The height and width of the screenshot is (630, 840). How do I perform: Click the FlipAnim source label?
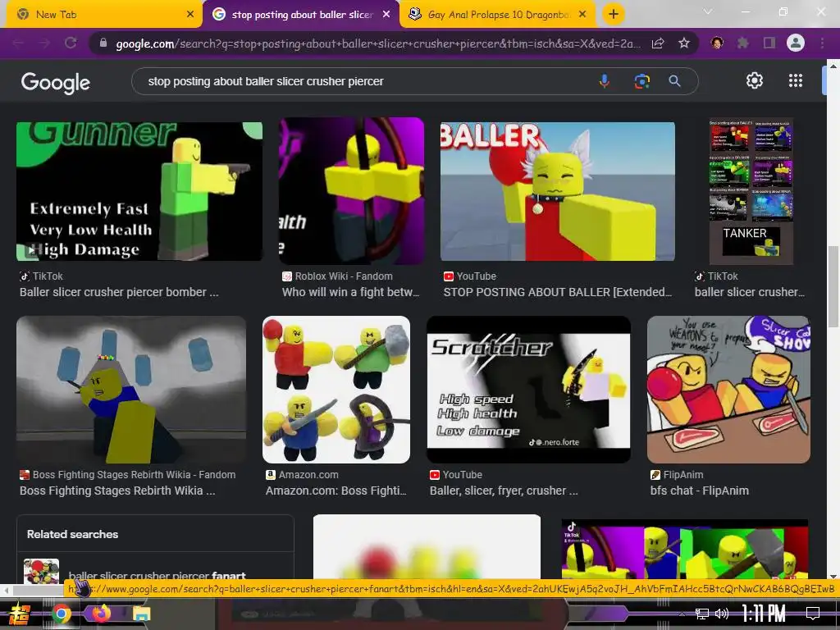coord(683,475)
